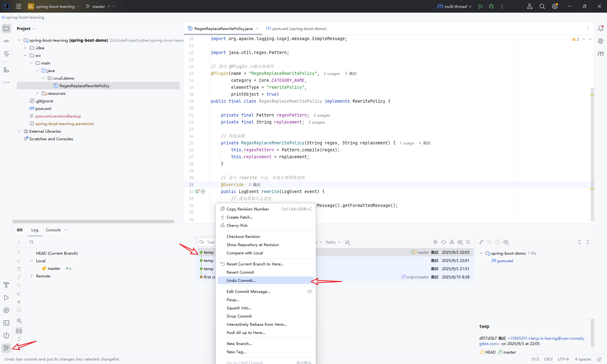Open the Notifications bell icon
Image resolution: width=607 pixels, height=364 pixels.
tap(601, 28)
